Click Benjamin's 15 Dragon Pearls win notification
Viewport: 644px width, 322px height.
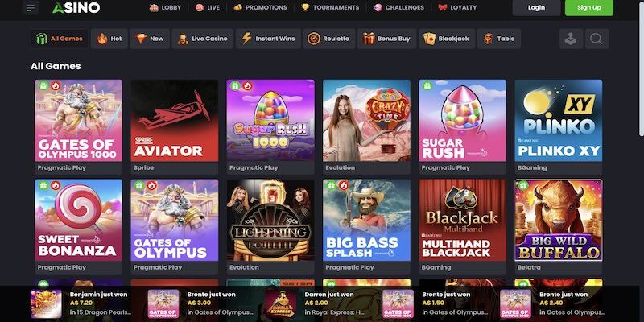point(81,304)
